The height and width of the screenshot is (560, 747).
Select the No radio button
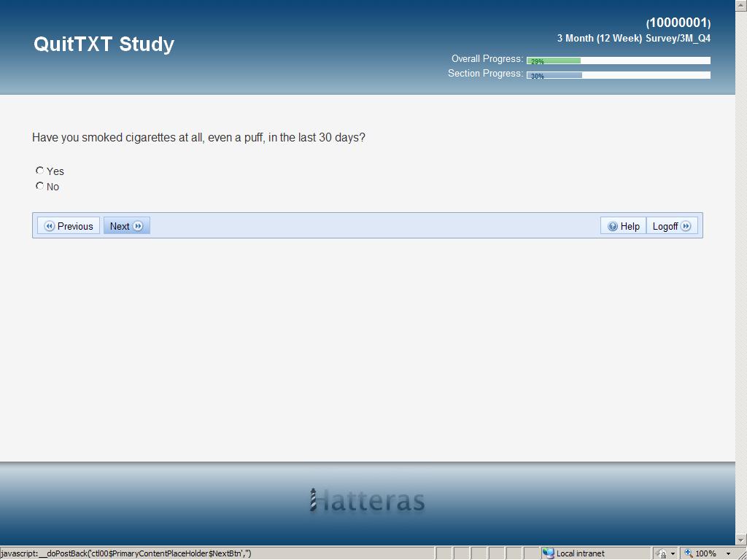click(x=39, y=186)
